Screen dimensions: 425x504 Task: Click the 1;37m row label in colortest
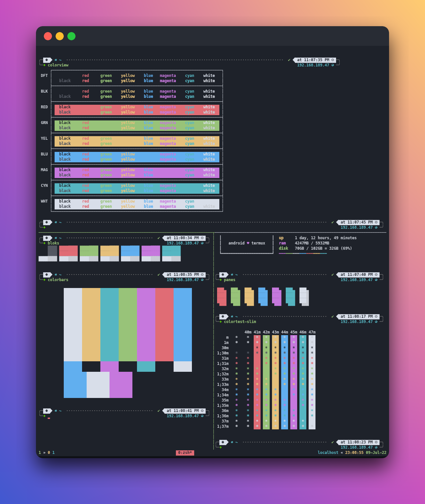click(223, 426)
